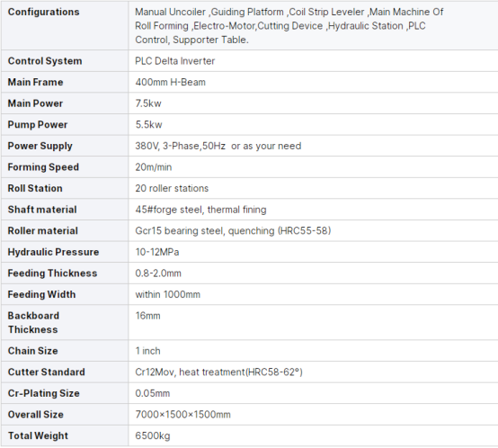This screenshot has height=448, width=498.
Task: Click the Cr-Plating Size label
Action: (x=43, y=393)
